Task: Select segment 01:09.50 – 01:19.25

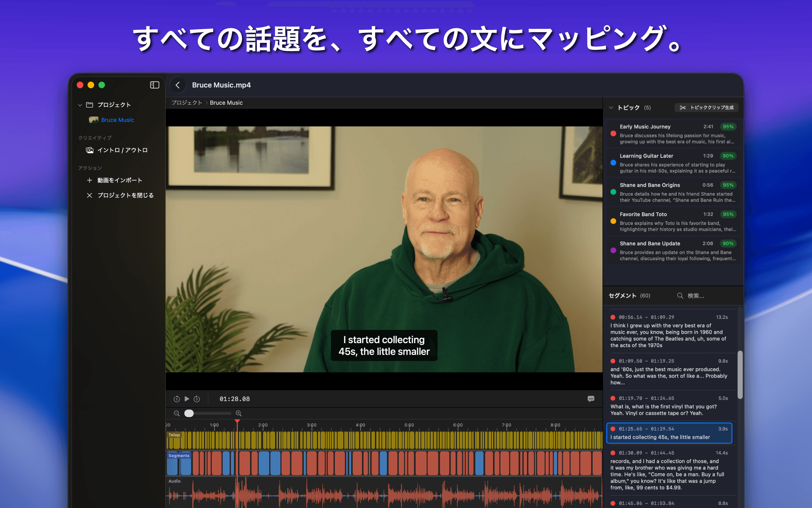Action: tap(669, 373)
